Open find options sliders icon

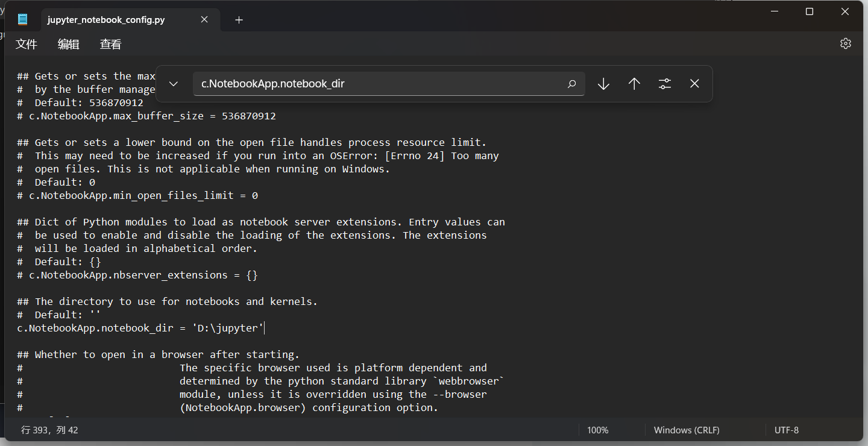tap(664, 84)
